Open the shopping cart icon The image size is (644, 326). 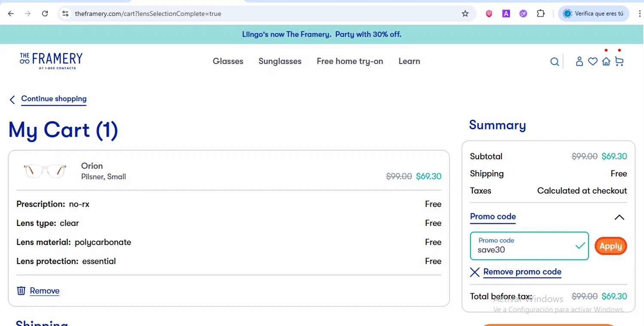(x=619, y=61)
